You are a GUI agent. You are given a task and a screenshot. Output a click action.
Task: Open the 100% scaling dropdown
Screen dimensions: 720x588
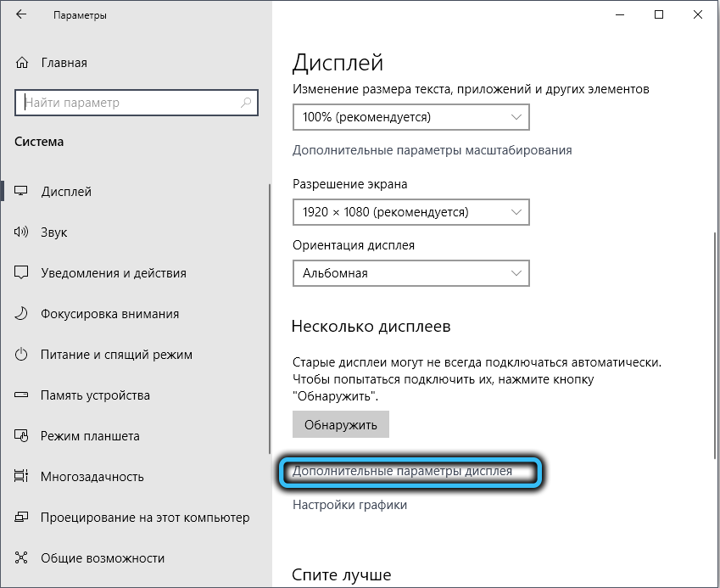410,116
